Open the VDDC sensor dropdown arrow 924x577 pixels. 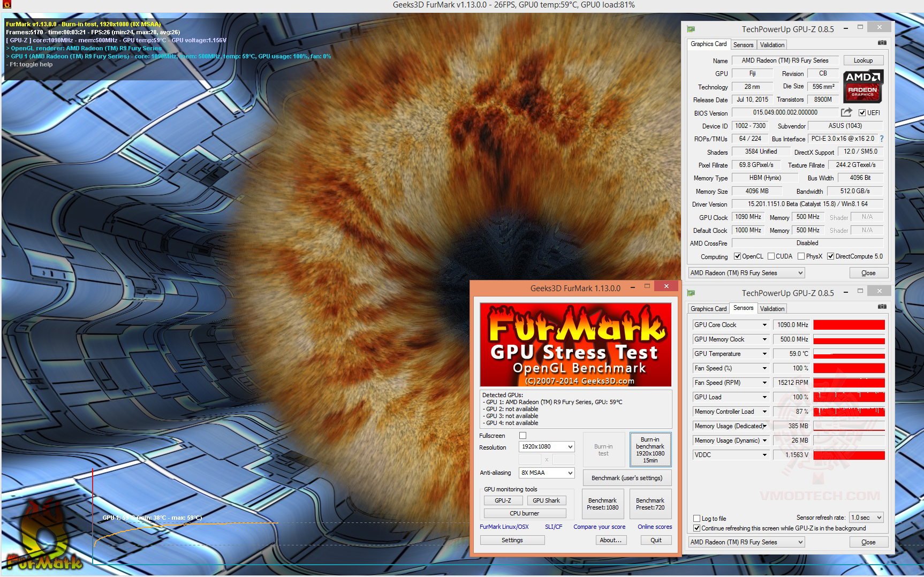[x=764, y=455]
